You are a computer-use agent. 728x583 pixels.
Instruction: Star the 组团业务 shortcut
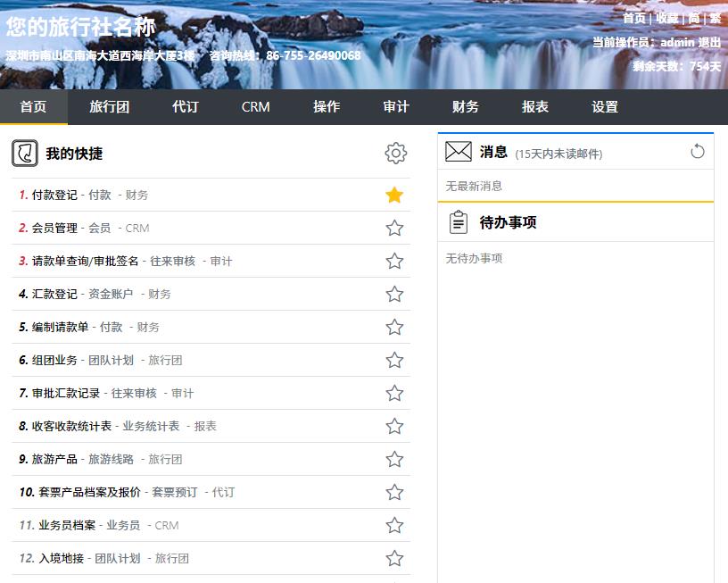(394, 360)
